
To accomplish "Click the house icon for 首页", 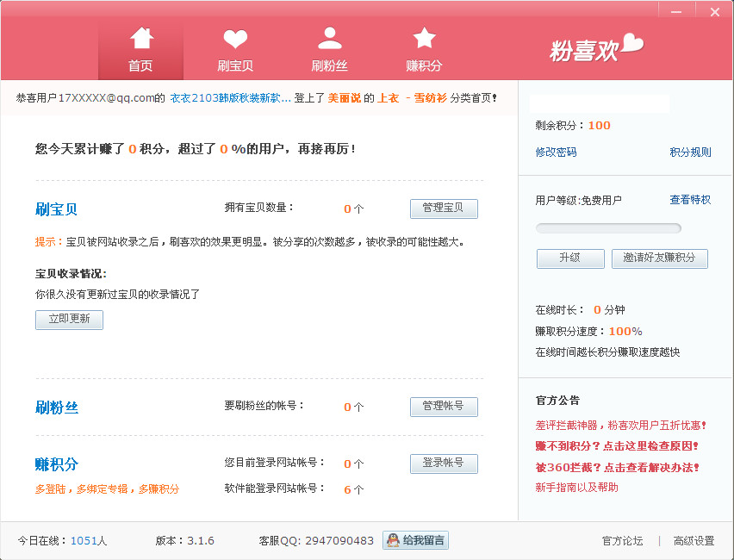I will pos(141,39).
